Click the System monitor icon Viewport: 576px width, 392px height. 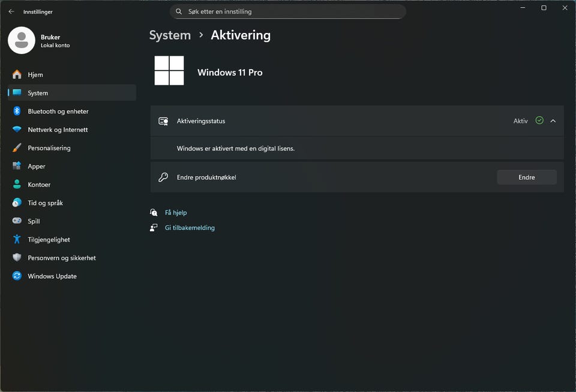pyautogui.click(x=17, y=92)
